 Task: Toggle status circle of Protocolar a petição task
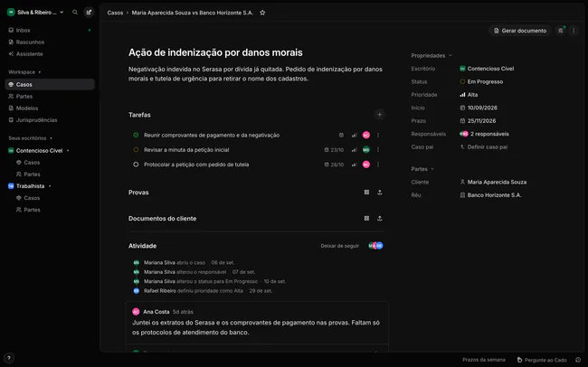coord(136,165)
